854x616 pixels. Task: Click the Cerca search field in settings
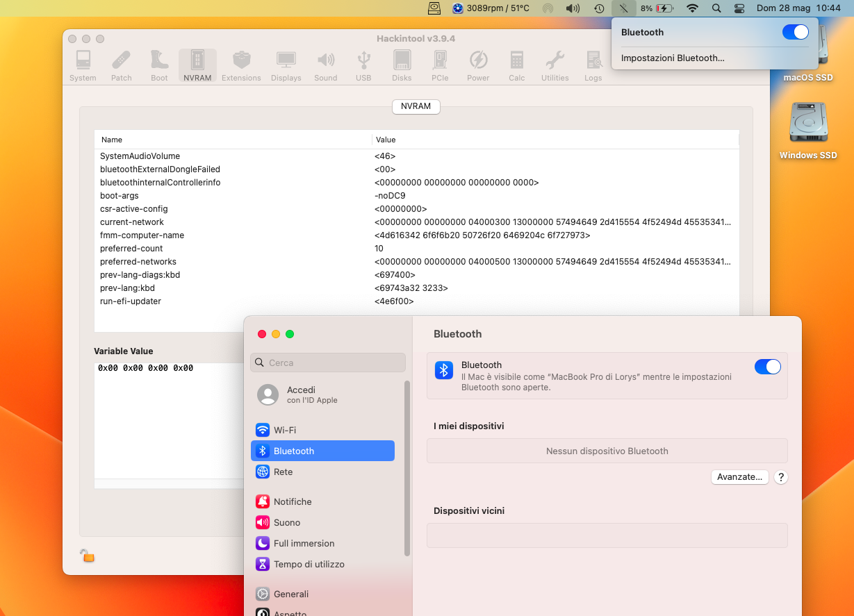[327, 362]
